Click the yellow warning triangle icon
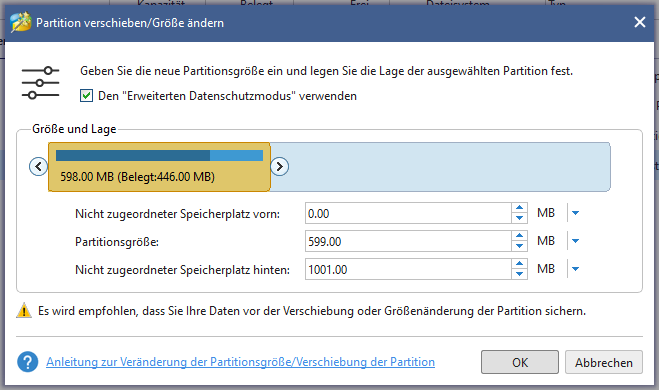 [x=24, y=311]
